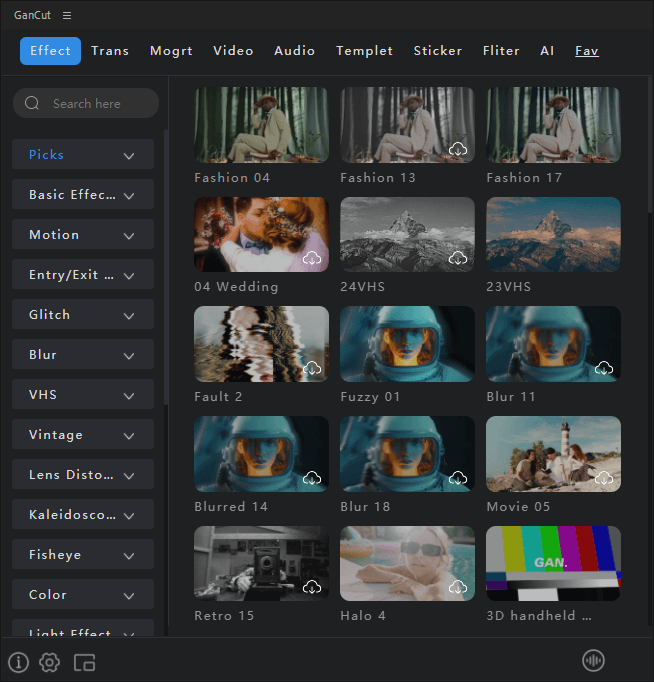
Task: Expand the Motion category chevron
Action: tap(129, 236)
